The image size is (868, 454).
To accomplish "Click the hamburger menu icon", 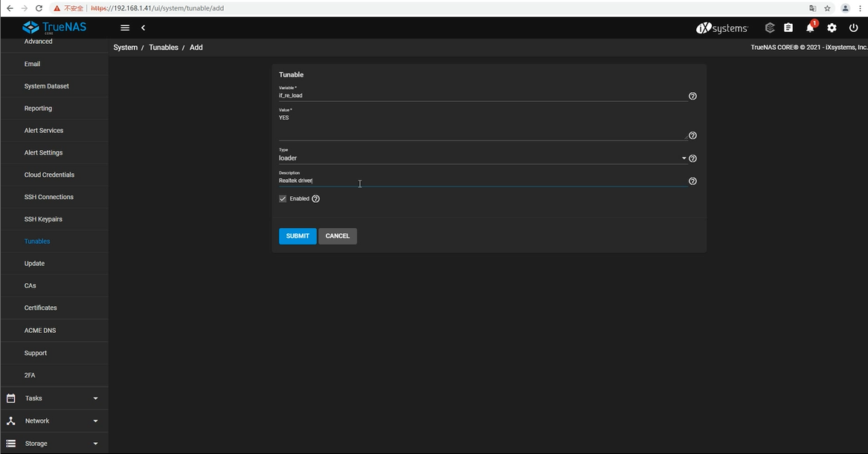I will tap(125, 27).
